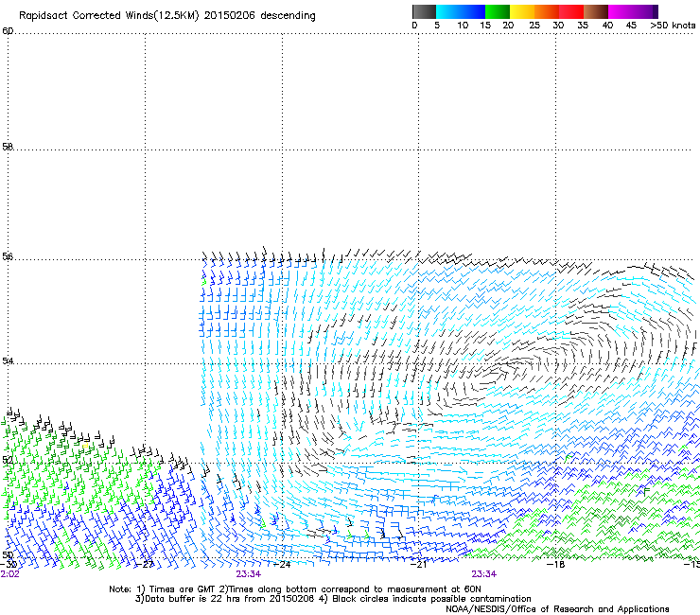Viewport: 700px width, 615px height.
Task: Click the magenta 40-45 knots legend color
Action: 621,11
